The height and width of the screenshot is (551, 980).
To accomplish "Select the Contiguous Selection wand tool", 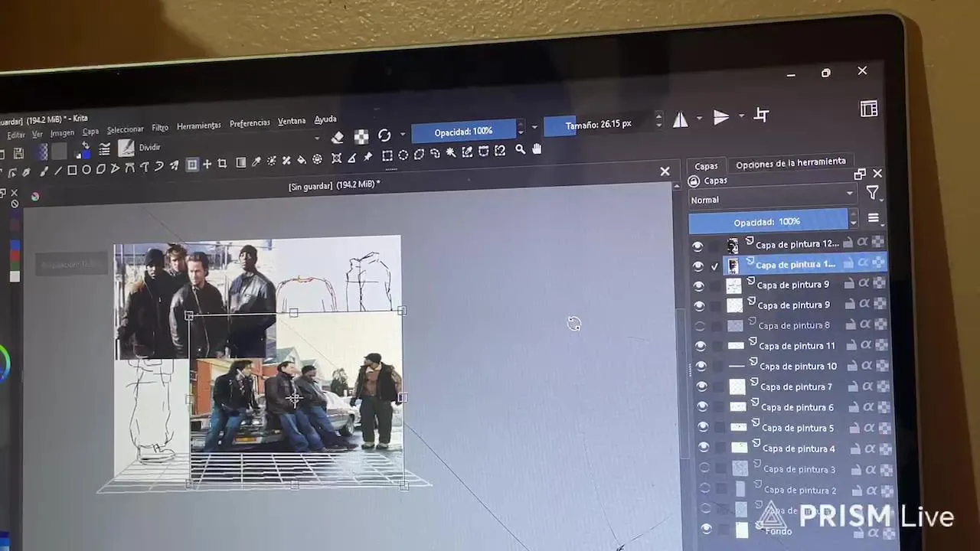I will 451,152.
